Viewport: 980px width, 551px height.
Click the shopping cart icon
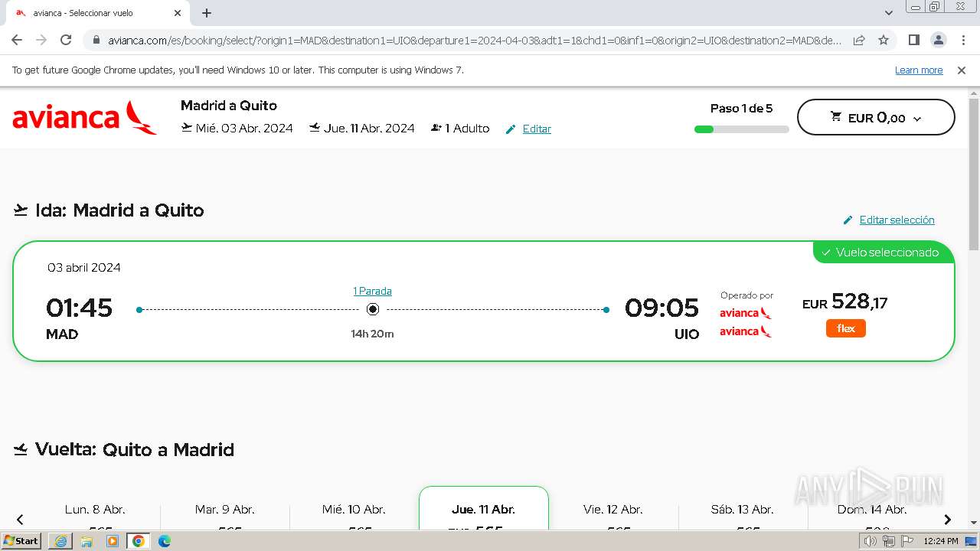click(x=836, y=117)
